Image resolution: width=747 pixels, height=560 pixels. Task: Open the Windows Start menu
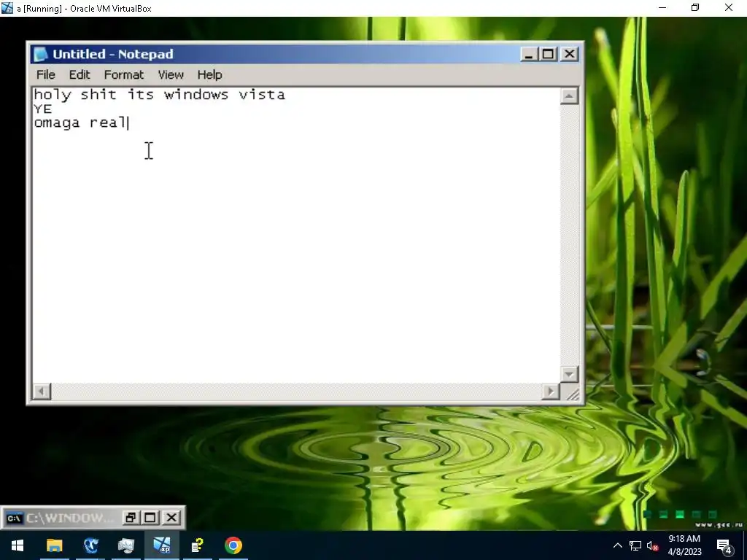[18, 545]
